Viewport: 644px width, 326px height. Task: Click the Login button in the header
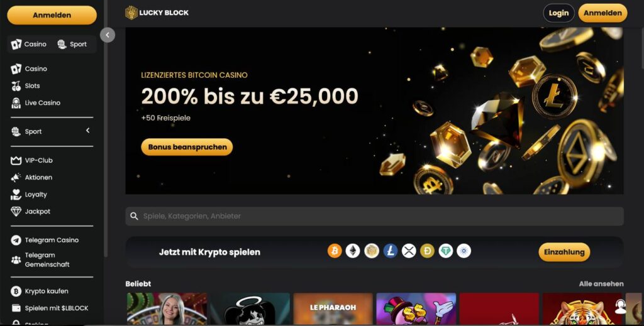click(558, 13)
